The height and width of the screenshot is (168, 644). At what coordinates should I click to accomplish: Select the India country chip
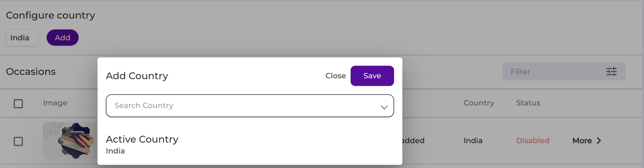(x=22, y=38)
